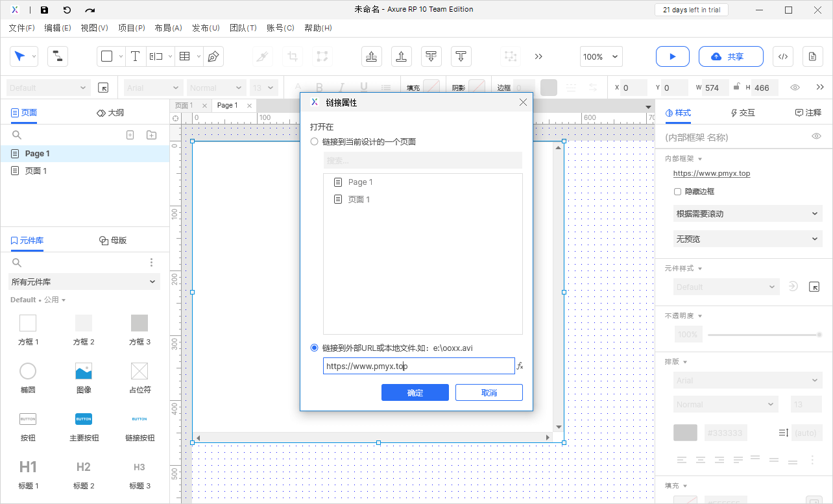This screenshot has height=504, width=833.
Task: Click the save disk icon
Action: point(44,10)
